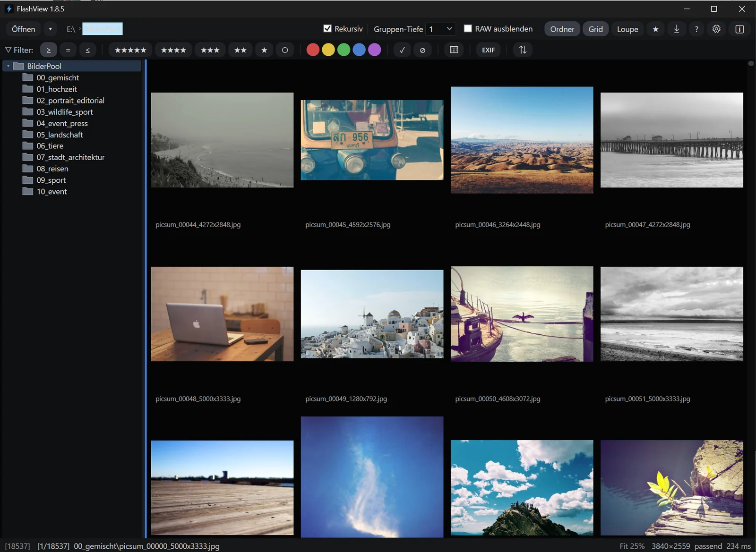Image resolution: width=756 pixels, height=552 pixels.
Task: Select less-or-equal filter mode
Action: [x=87, y=50]
